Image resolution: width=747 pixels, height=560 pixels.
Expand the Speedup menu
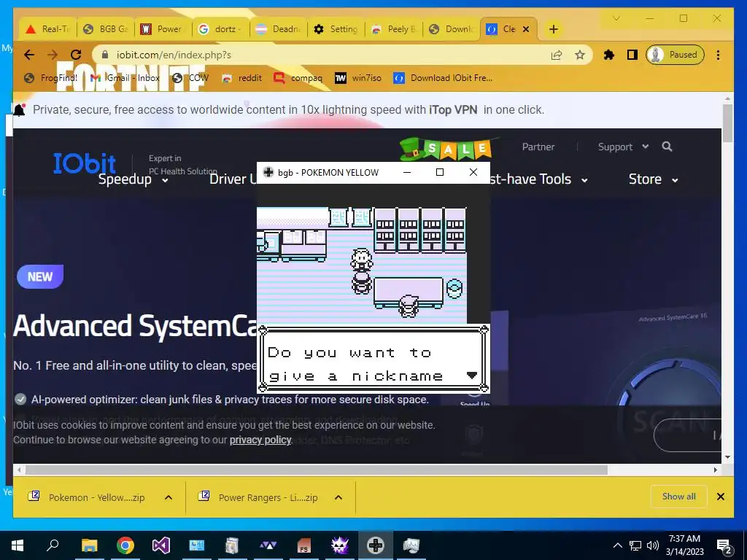point(133,179)
